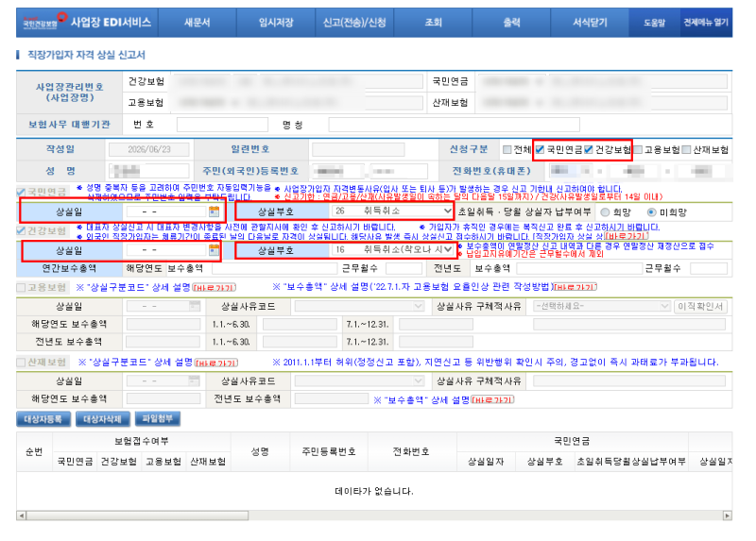Select the 희망 radio button

[x=605, y=212]
